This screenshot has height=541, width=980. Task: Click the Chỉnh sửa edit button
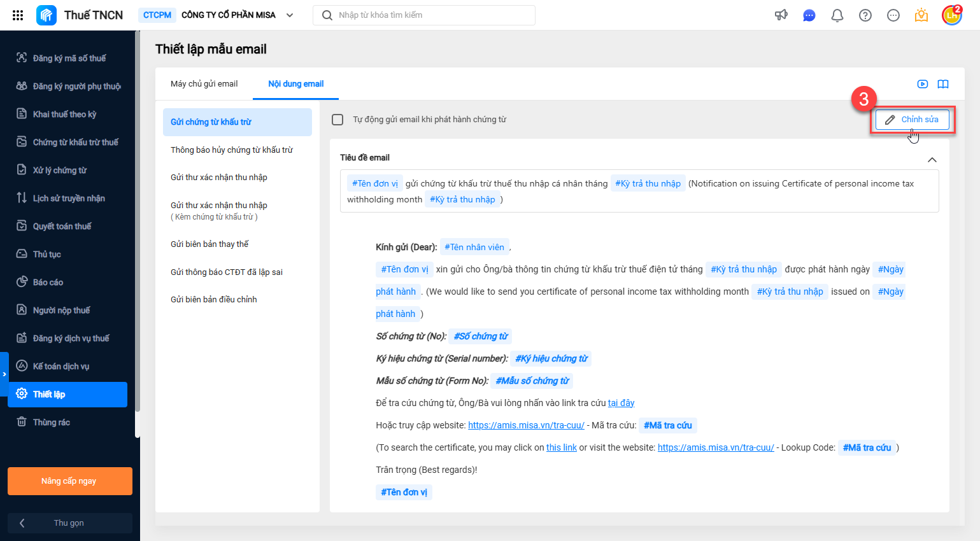tap(912, 120)
